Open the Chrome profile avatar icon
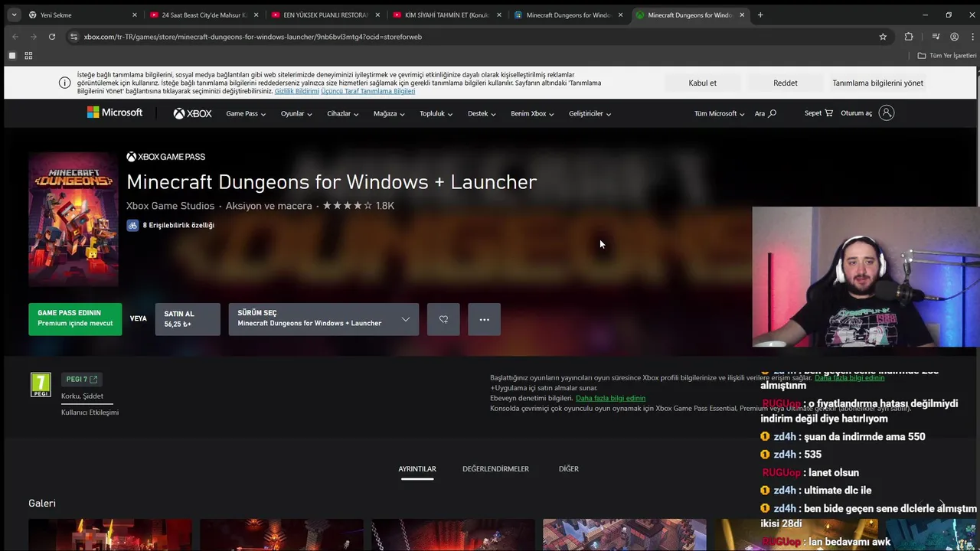980x551 pixels. point(954,37)
